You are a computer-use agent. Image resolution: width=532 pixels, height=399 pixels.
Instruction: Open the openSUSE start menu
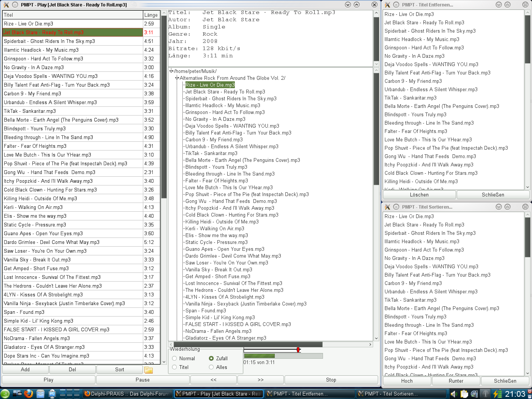tap(5, 394)
